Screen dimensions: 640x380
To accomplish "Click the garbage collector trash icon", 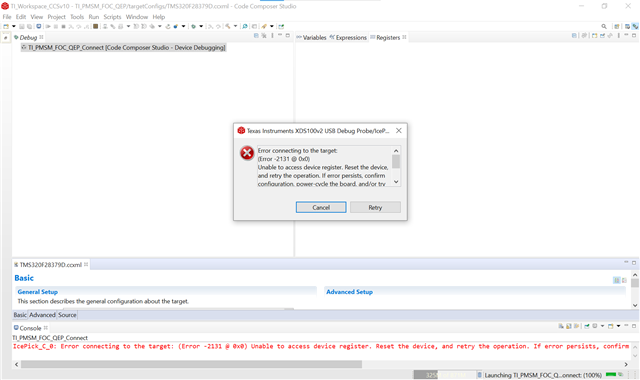I will tap(480, 375).
